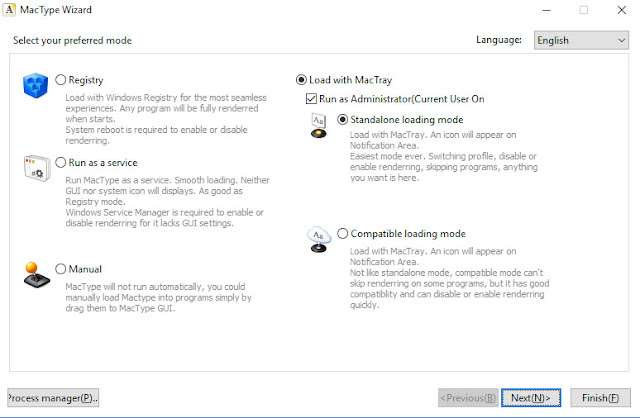Open the Process manager button
The width and height of the screenshot is (640, 418).
(x=53, y=398)
